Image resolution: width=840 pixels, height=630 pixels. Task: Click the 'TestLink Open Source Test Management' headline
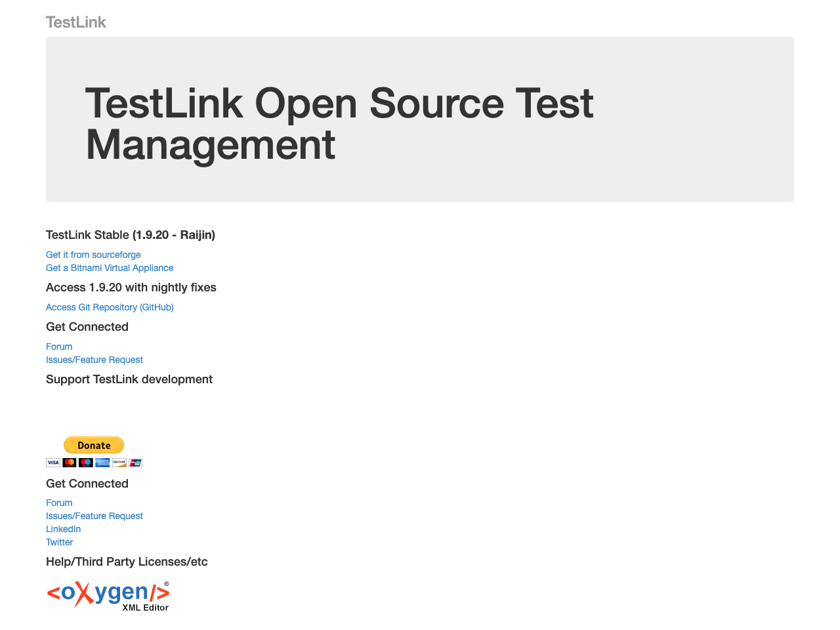pyautogui.click(x=339, y=124)
